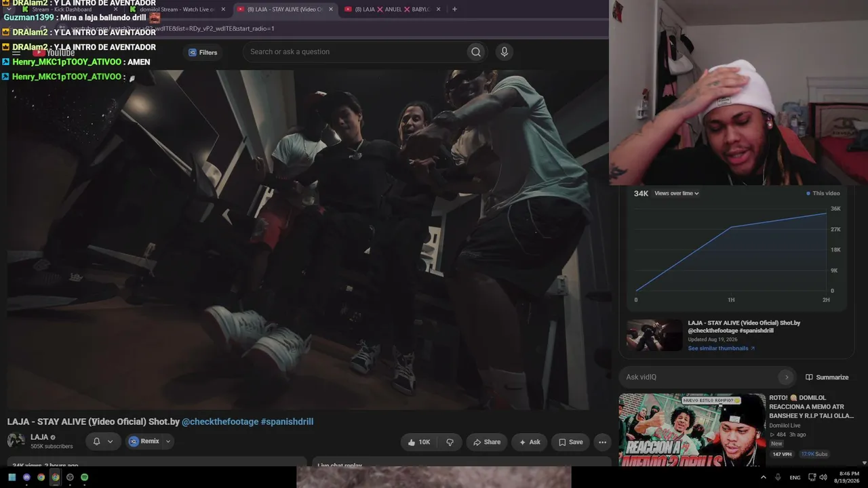Click the ENG language indicator
Viewport: 868px width, 488px height.
click(x=795, y=477)
